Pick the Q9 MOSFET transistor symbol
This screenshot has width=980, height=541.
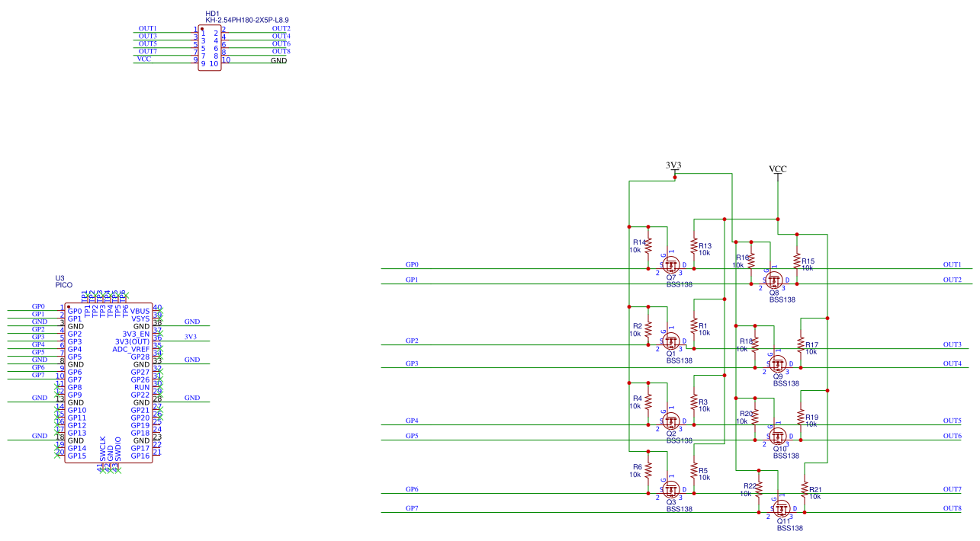778,364
